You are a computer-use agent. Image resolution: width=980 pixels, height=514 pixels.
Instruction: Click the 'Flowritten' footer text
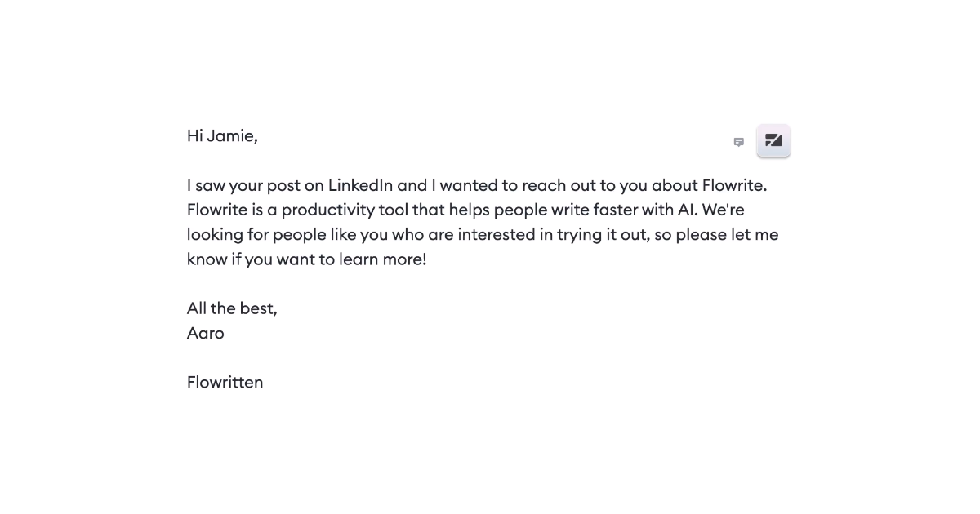click(x=225, y=382)
